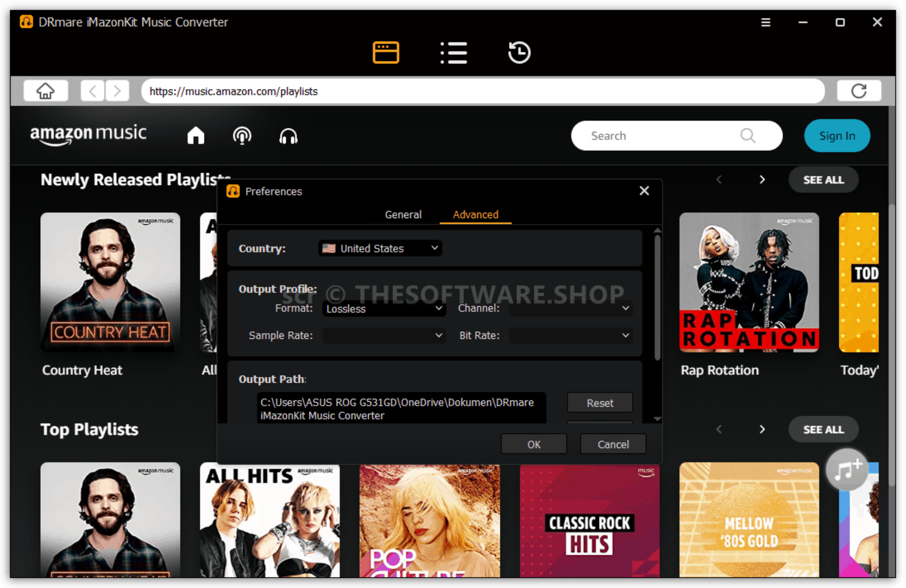
Task: Open the All Hits playlist in Top Playlists
Action: [x=270, y=520]
